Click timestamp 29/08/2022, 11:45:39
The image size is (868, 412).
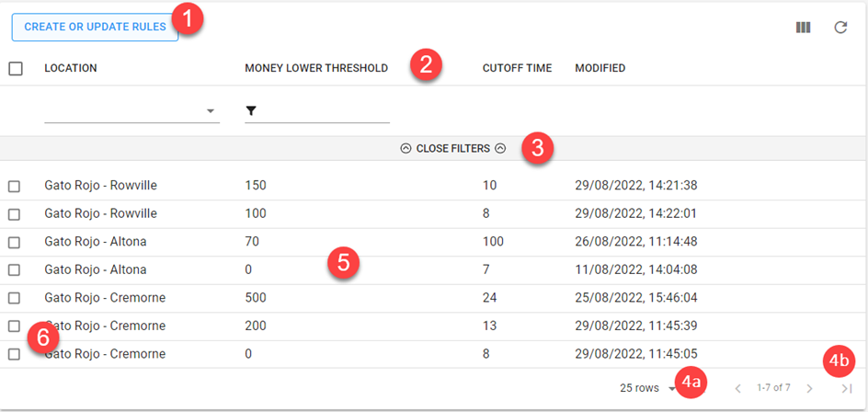[635, 326]
